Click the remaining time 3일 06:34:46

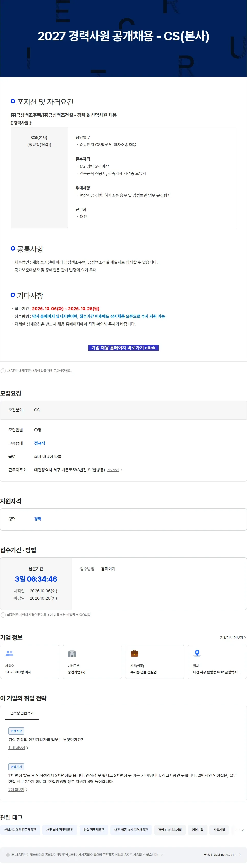[36, 579]
